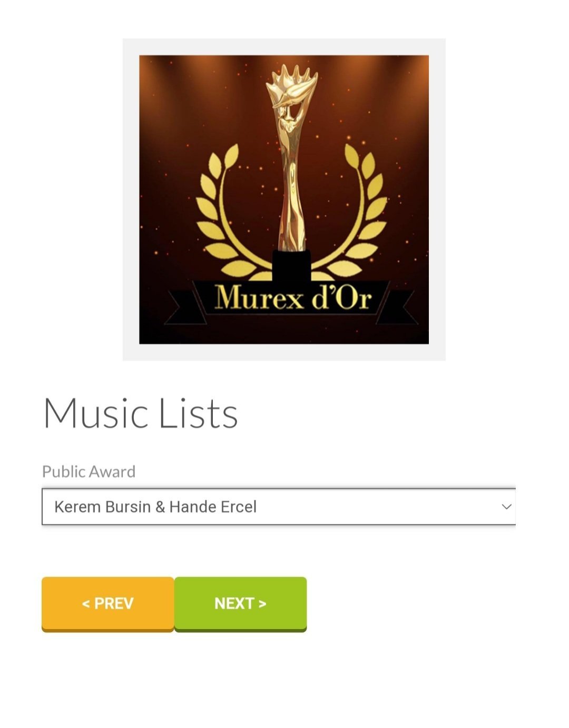Click the gray frame around award image
The height and width of the screenshot is (728, 569).
coord(284,46)
